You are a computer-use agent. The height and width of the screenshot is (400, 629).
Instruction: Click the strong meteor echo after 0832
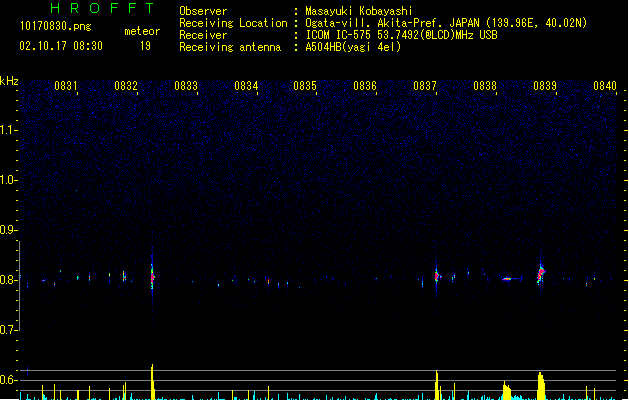click(x=152, y=276)
